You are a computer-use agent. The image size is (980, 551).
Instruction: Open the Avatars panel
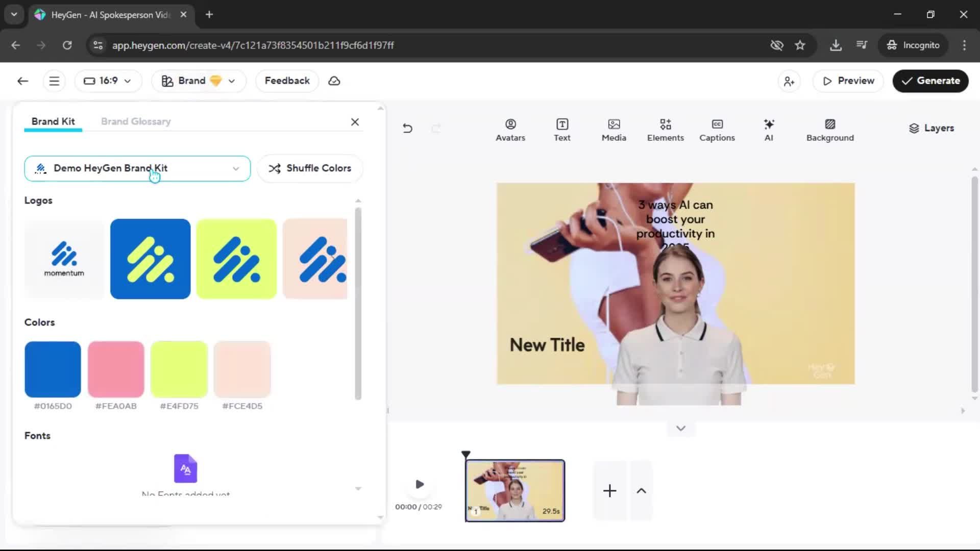(510, 130)
